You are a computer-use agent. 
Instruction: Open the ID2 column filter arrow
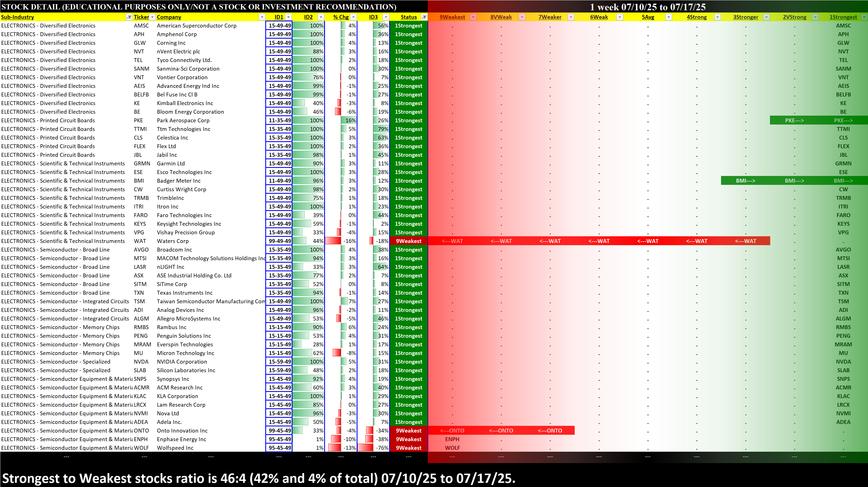pyautogui.click(x=321, y=17)
